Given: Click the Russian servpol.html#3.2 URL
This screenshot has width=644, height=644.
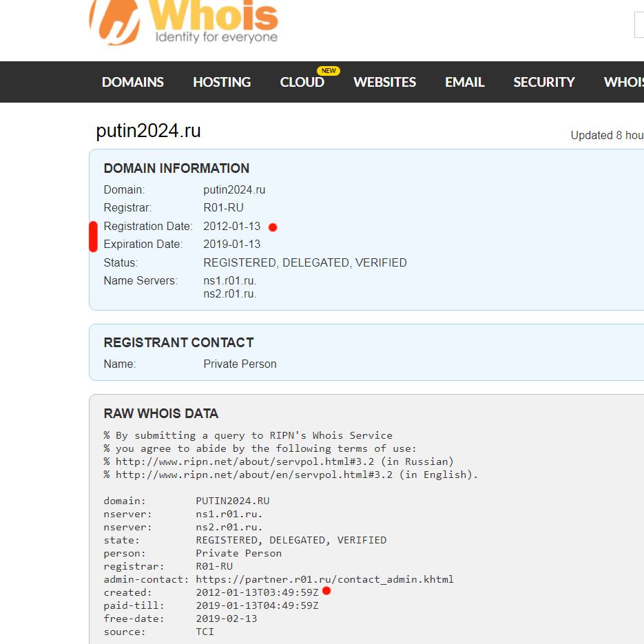Looking at the screenshot, I should (x=245, y=461).
